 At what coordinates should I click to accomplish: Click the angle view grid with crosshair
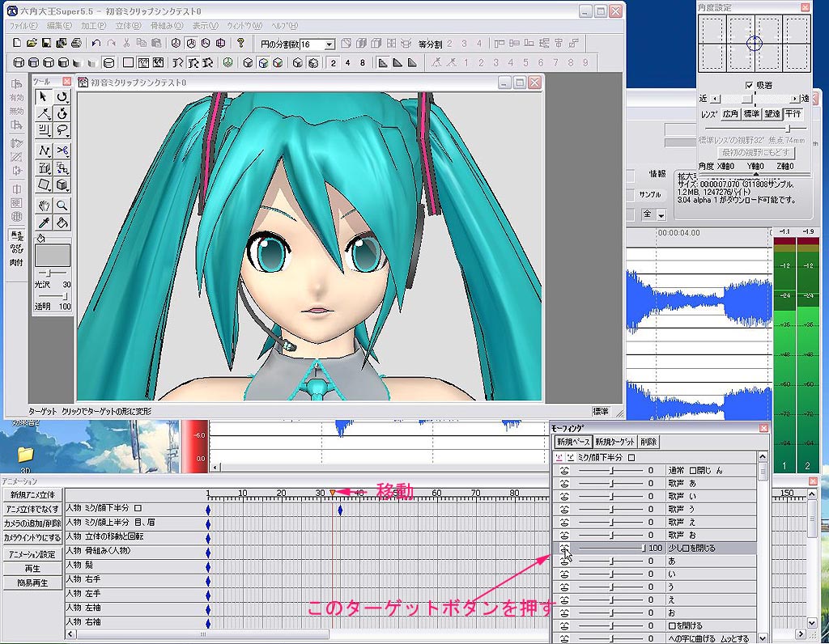[x=755, y=44]
